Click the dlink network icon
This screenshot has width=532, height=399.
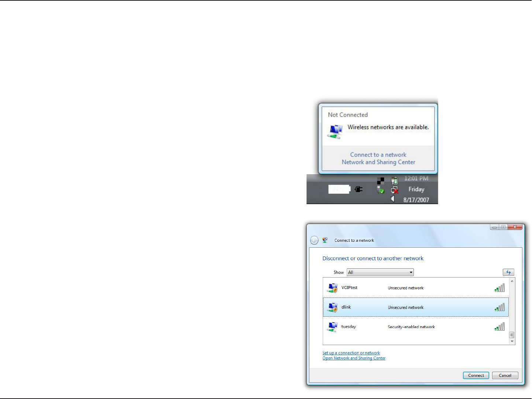click(332, 307)
